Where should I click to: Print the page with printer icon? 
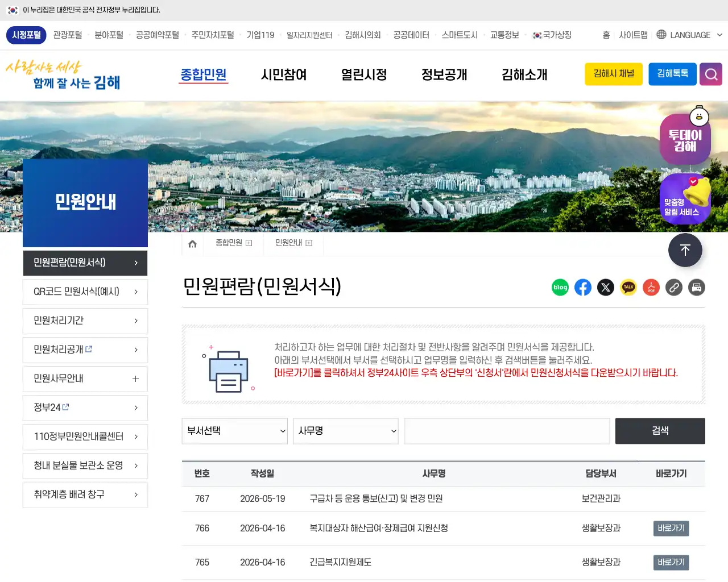click(x=697, y=288)
